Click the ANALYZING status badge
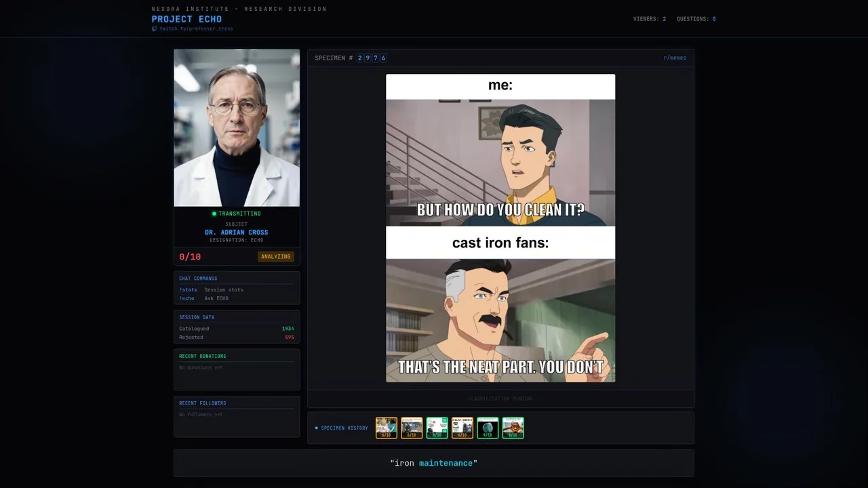 click(276, 256)
